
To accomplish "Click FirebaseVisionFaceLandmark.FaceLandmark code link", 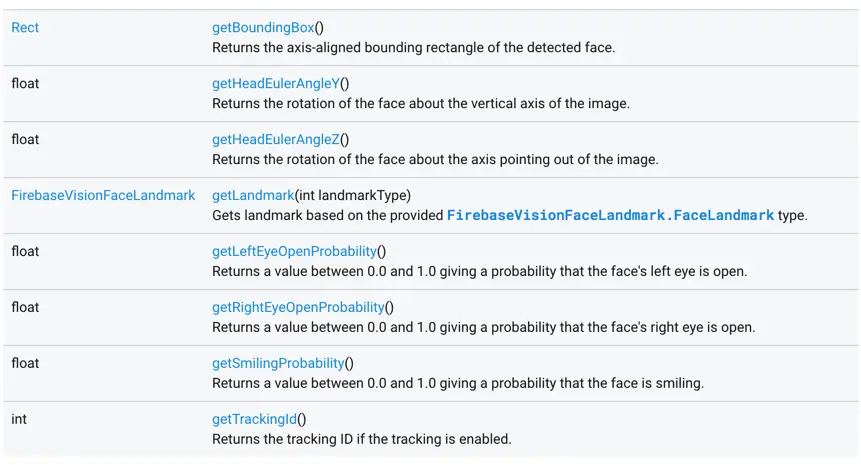I will [x=610, y=215].
